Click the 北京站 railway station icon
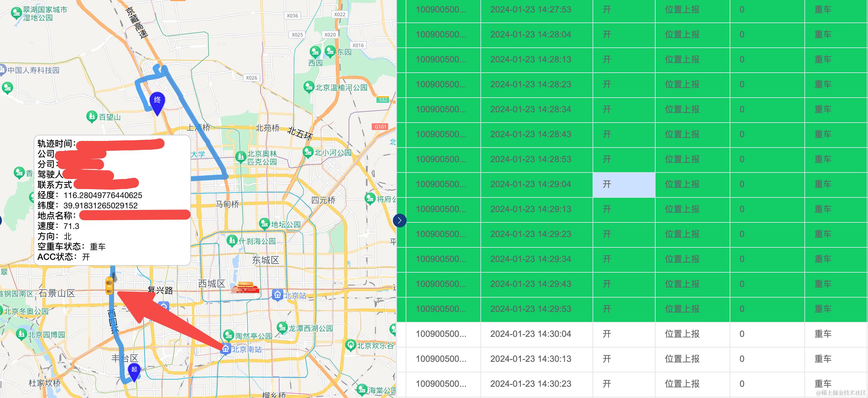Viewport: 868px width, 398px height. [x=277, y=295]
